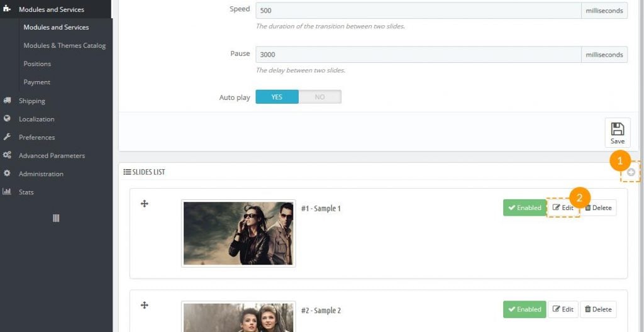Viewport: 644px width, 332px height.
Task: Open Stats bar chart menu item
Action: pos(26,192)
